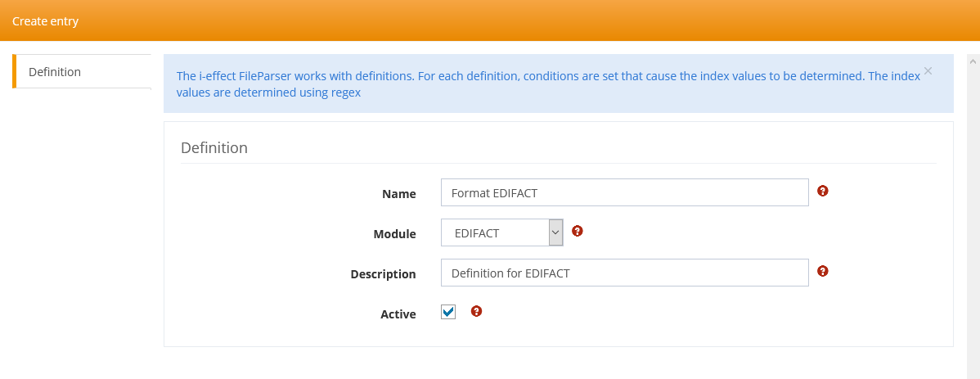Click the help icon next to Description field
Screen dimensions: 980x379
(823, 271)
